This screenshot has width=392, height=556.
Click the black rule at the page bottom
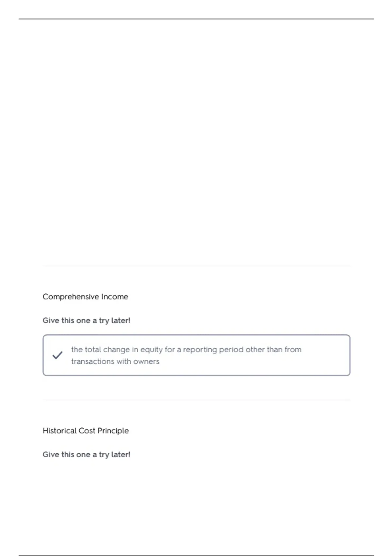[196, 555]
